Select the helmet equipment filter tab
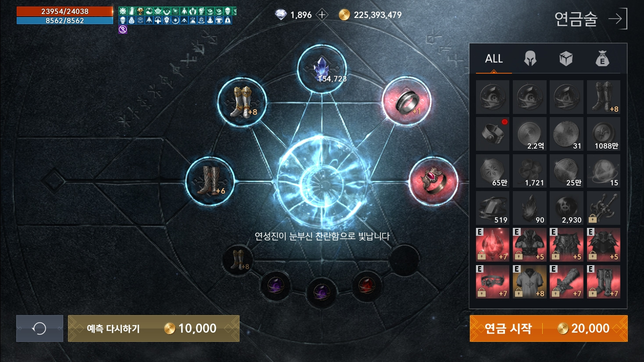This screenshot has height=362, width=644. click(x=530, y=59)
